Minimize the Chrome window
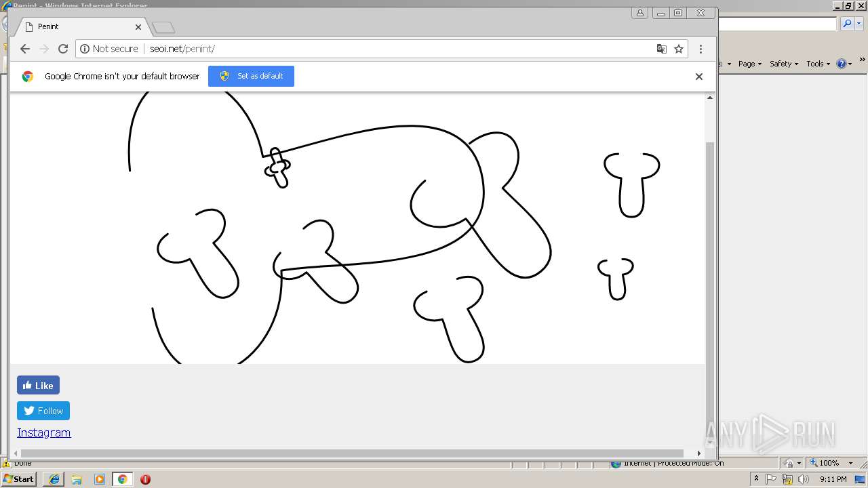868x488 pixels. [660, 13]
